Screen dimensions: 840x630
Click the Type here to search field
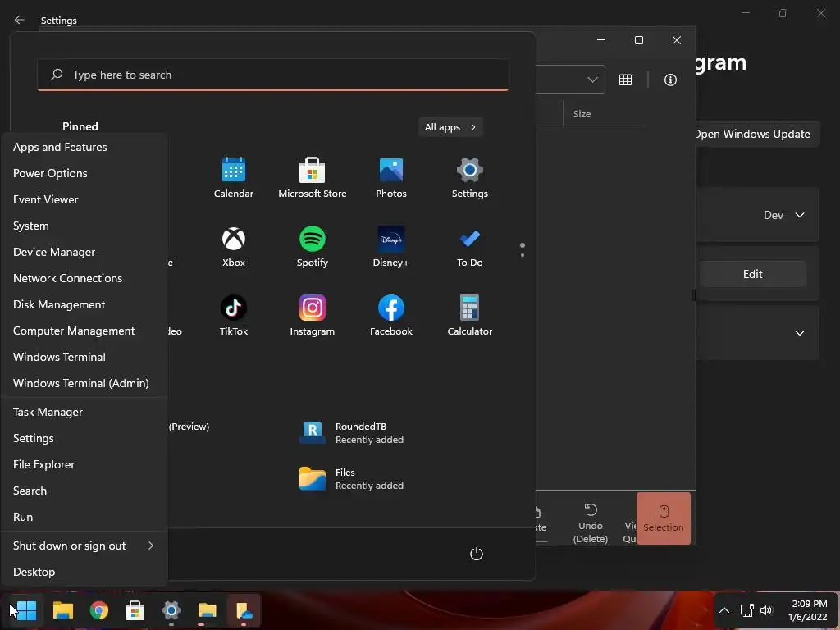273,75
